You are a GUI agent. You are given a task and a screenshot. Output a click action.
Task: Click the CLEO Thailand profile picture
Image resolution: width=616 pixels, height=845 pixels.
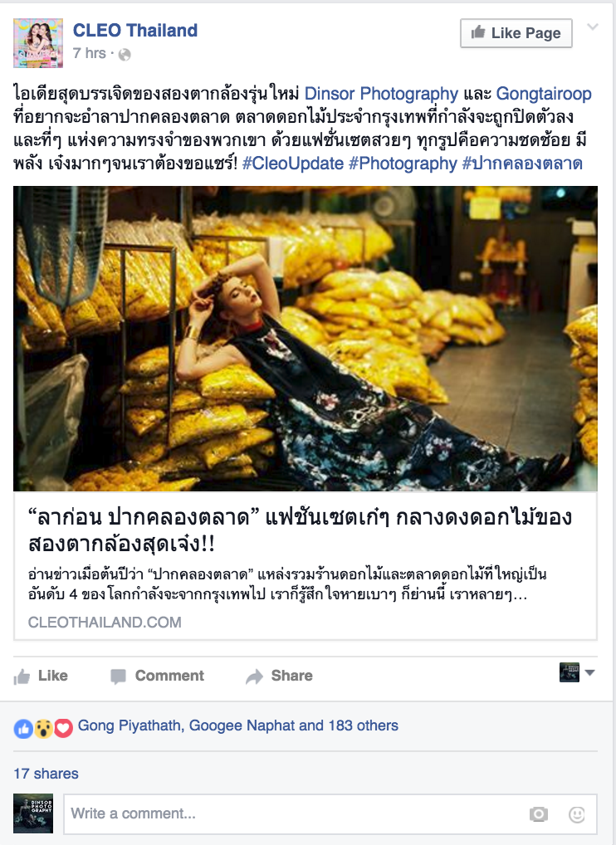point(38,43)
